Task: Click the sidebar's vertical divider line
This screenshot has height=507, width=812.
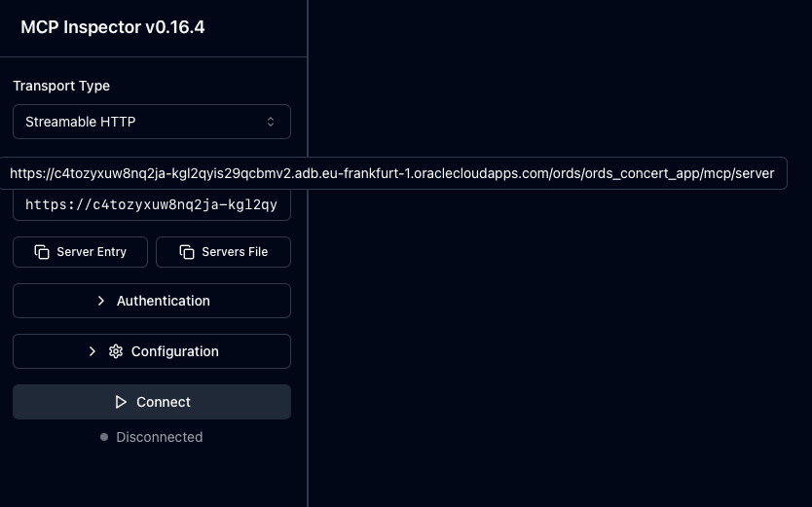Action: coord(308,341)
